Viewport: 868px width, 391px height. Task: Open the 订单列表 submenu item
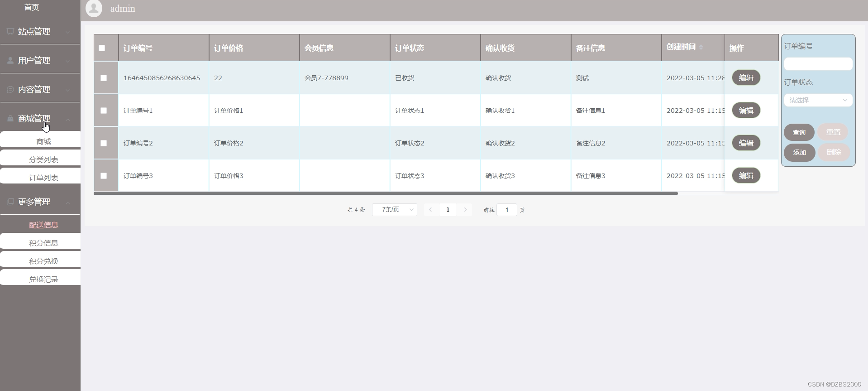click(40, 176)
